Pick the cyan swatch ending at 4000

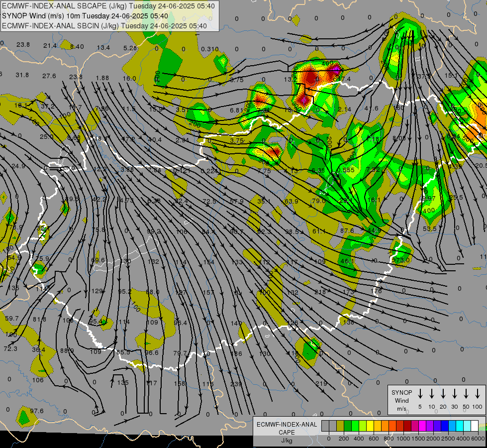459,426
